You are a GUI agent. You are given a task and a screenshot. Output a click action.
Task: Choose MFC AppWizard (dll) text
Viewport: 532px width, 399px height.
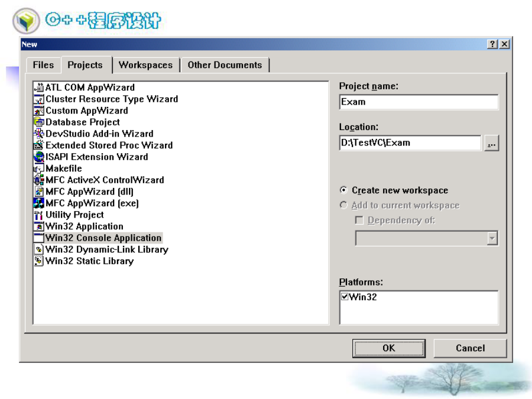90,192
